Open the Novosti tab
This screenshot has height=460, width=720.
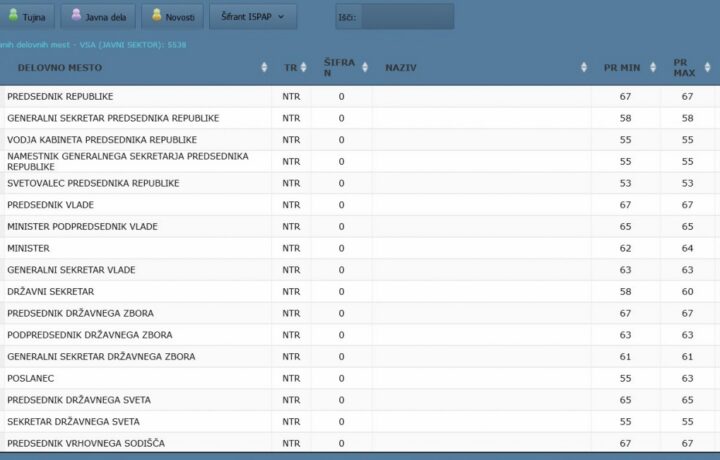pyautogui.click(x=173, y=17)
